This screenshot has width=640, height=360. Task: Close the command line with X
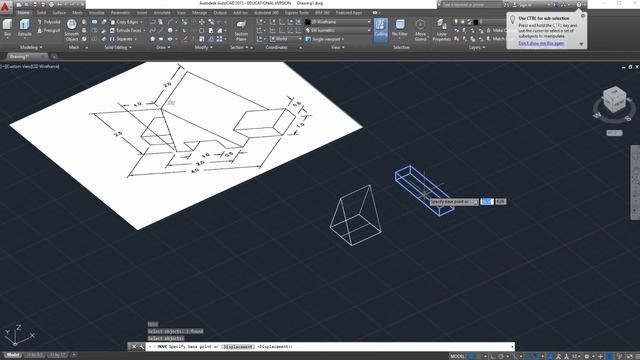[133, 347]
